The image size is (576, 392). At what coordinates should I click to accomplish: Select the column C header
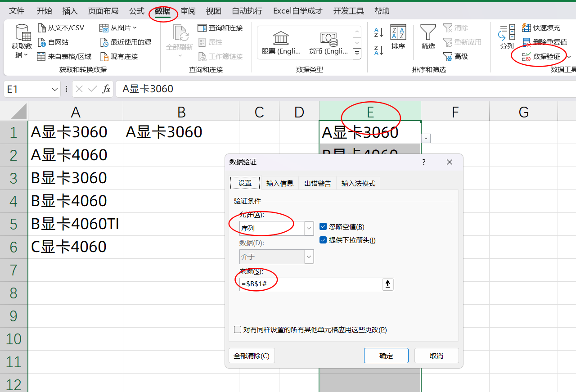pos(259,112)
